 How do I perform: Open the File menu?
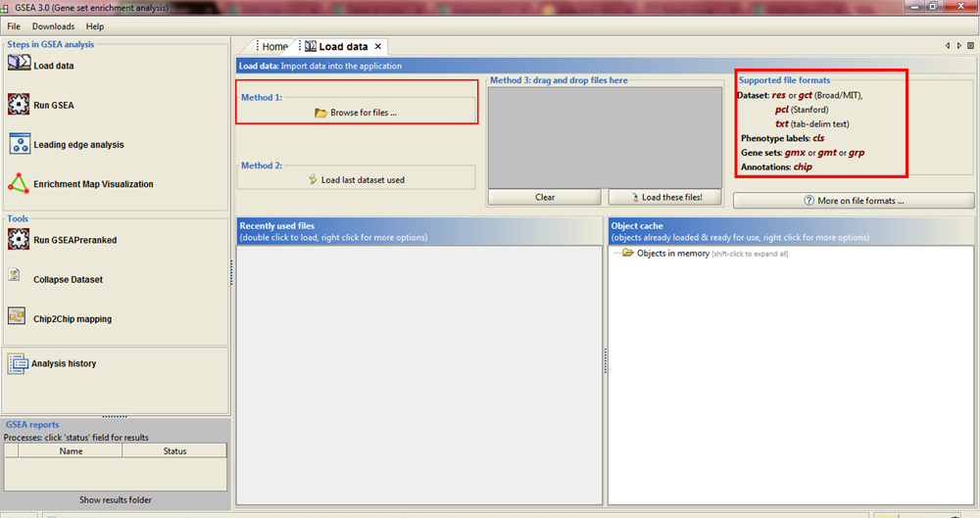click(x=14, y=26)
